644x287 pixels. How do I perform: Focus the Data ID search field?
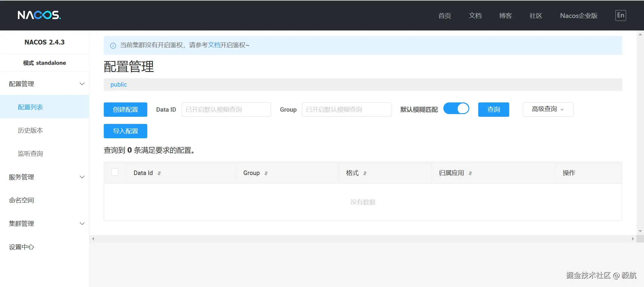pyautogui.click(x=226, y=110)
